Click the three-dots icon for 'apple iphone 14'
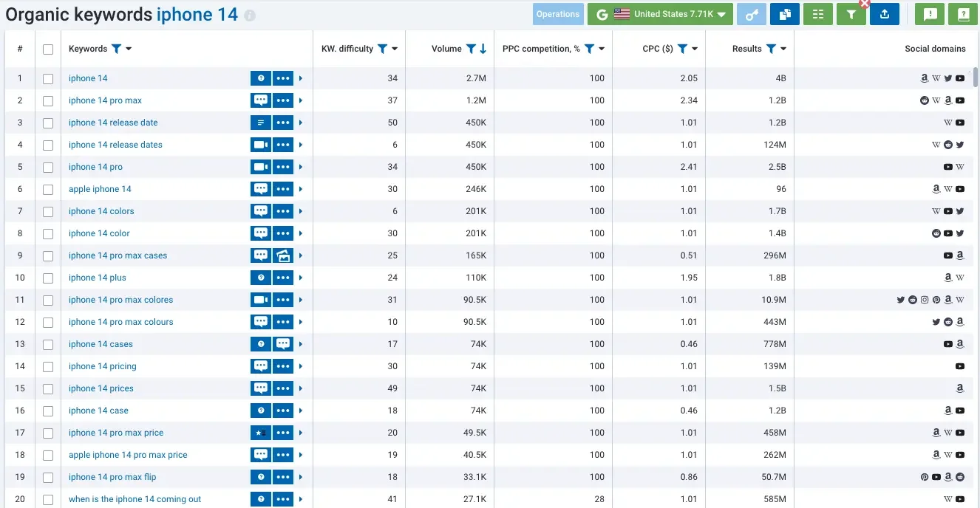This screenshot has width=980, height=508. point(283,189)
